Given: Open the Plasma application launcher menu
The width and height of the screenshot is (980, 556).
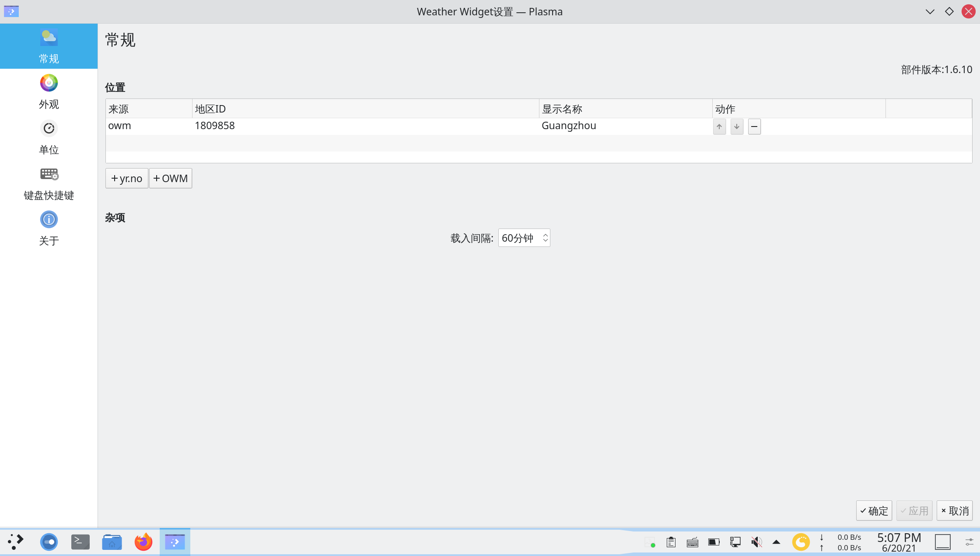Looking at the screenshot, I should click(16, 542).
